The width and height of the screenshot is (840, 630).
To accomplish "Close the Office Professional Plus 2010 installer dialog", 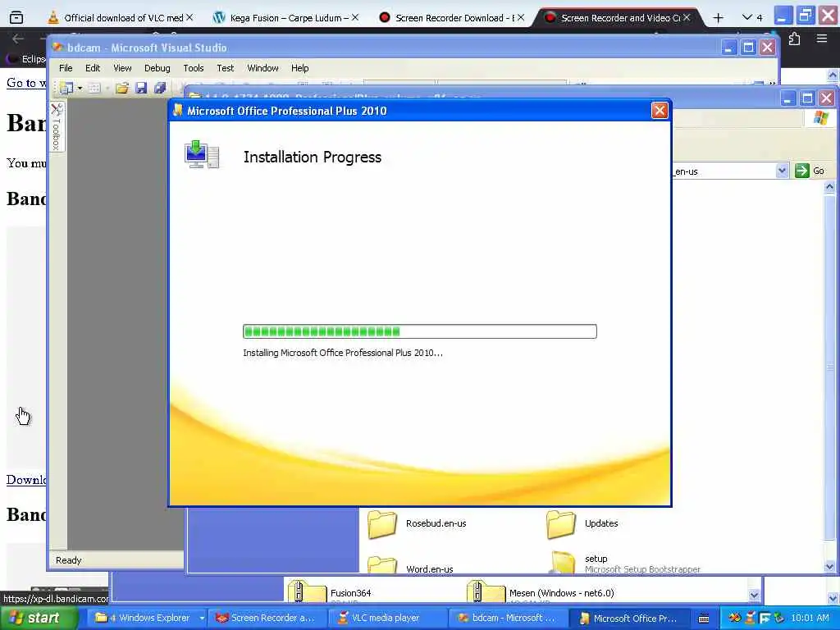I will (x=660, y=111).
